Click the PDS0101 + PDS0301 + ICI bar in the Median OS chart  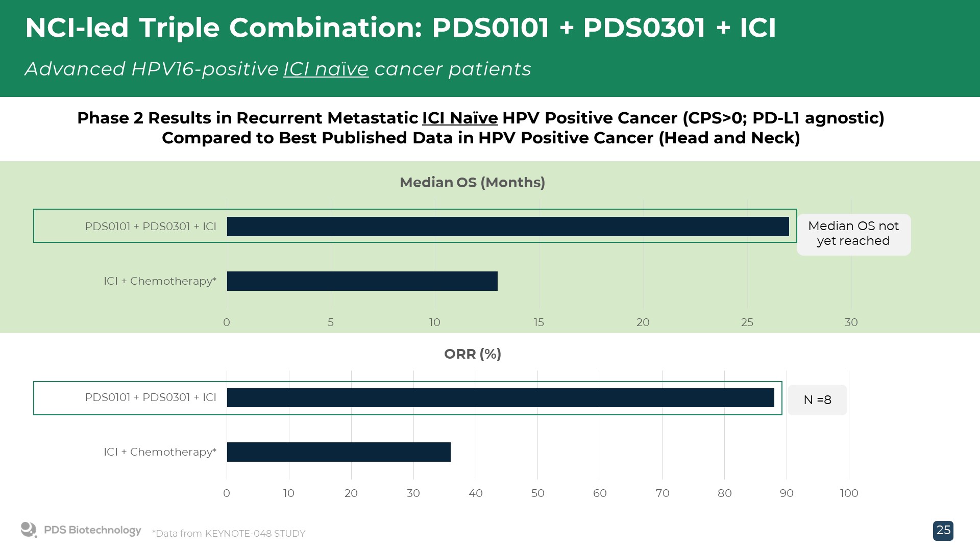[x=508, y=227]
